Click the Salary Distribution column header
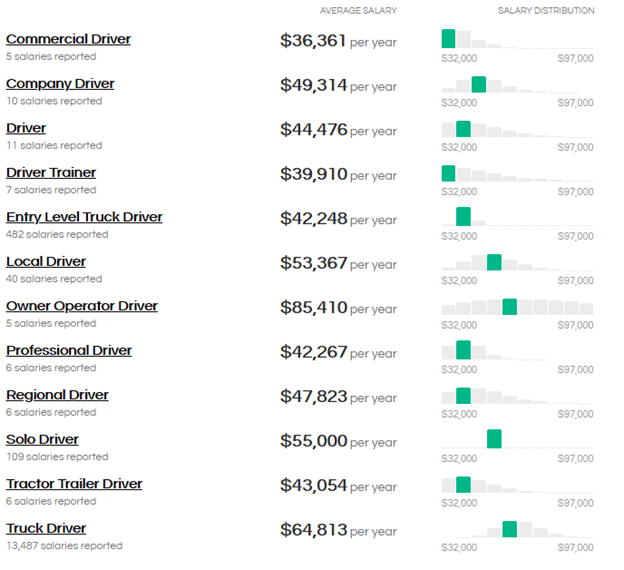The width and height of the screenshot is (624, 570). pyautogui.click(x=545, y=11)
